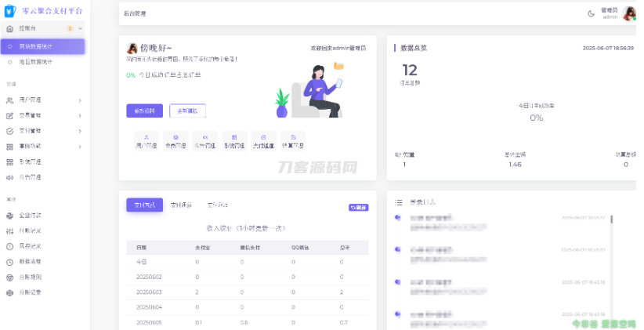Screen dimensions: 644x330
Task: Click the 20250603 table row date
Action: click(149, 292)
